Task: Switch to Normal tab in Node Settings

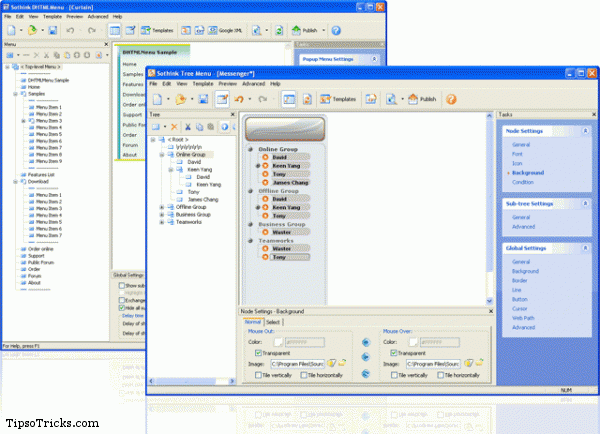Action: coord(253,322)
